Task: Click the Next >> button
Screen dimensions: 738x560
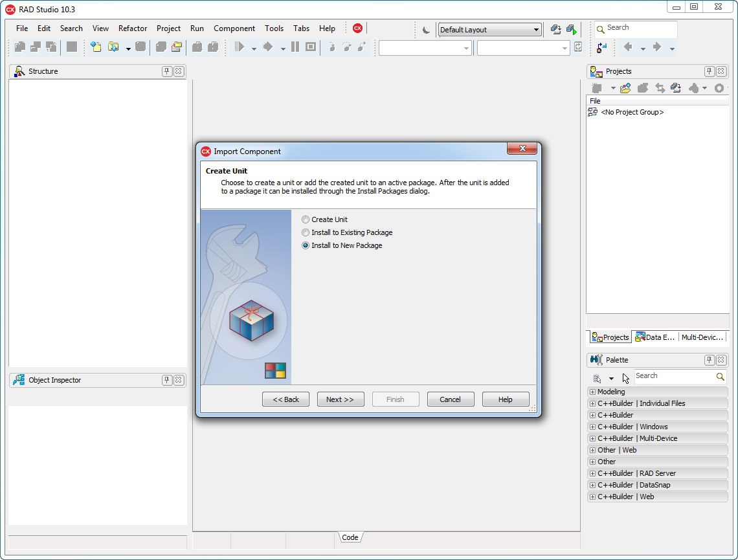Action: click(x=341, y=399)
